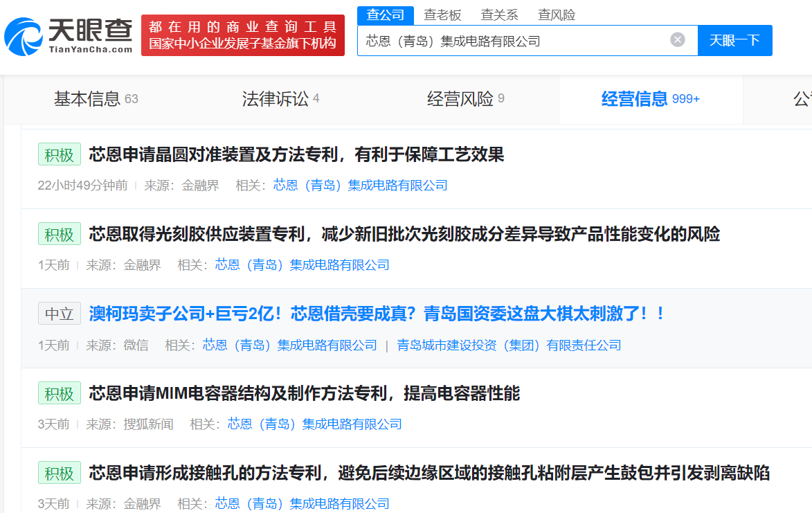This screenshot has width=812, height=513.
Task: Open the 基本信息 63 tab
Action: click(96, 99)
